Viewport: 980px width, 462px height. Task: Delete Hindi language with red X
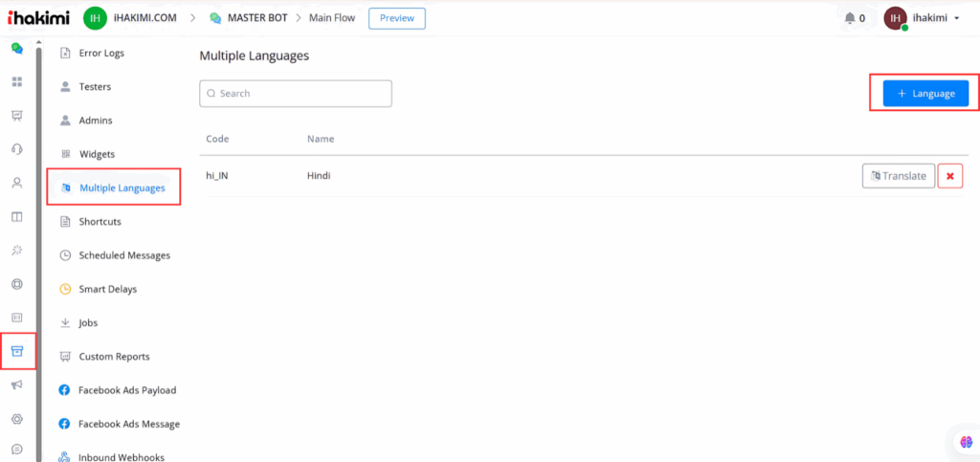point(949,176)
